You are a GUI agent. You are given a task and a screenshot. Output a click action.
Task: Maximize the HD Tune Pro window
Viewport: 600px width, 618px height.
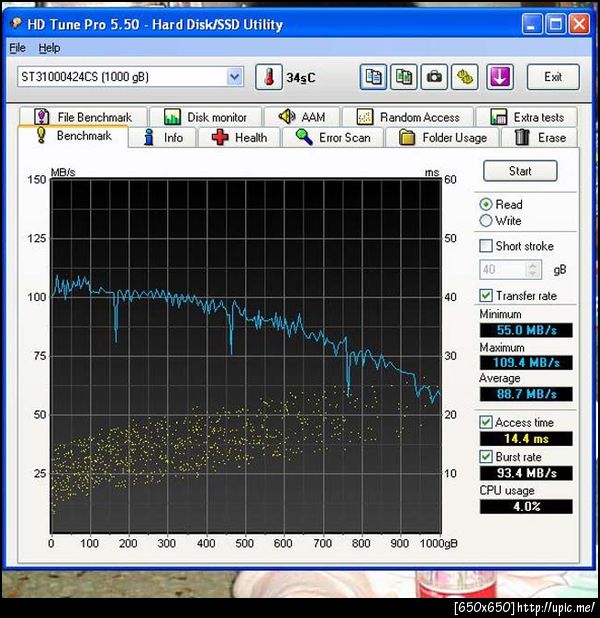pyautogui.click(x=555, y=24)
